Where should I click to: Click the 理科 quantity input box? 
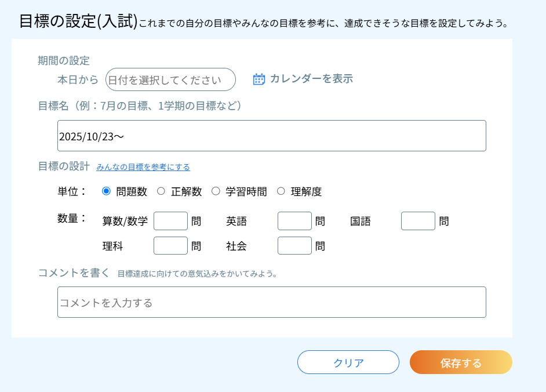click(x=170, y=245)
